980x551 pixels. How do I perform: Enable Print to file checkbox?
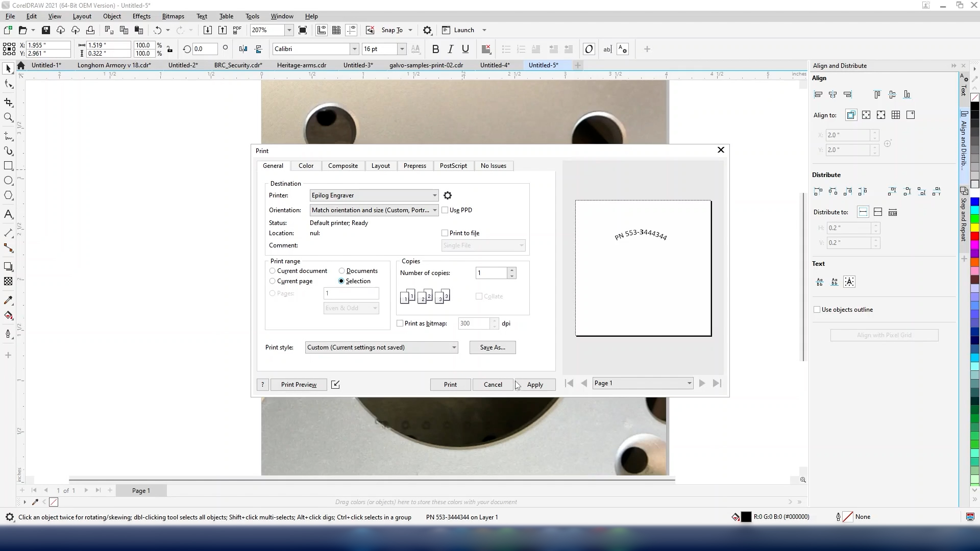[445, 233]
